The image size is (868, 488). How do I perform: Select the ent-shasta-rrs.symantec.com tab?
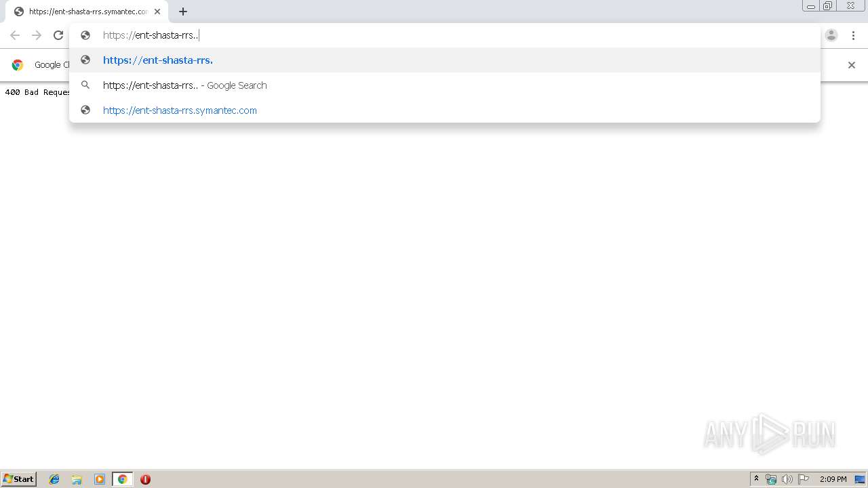pyautogui.click(x=87, y=12)
